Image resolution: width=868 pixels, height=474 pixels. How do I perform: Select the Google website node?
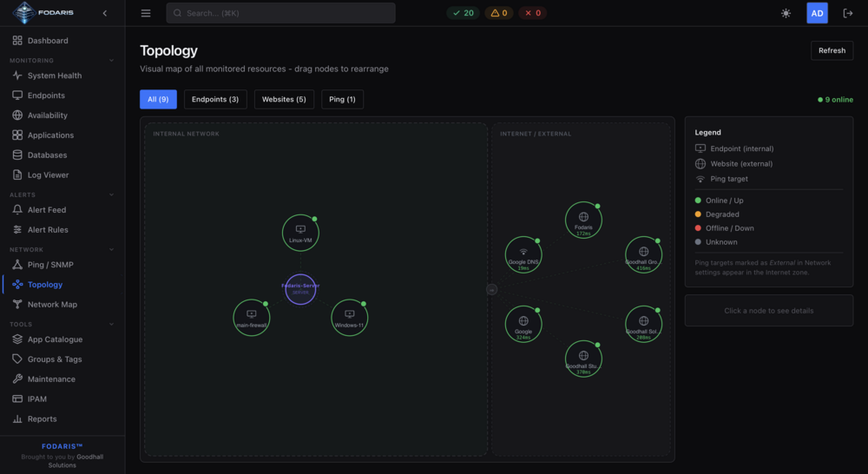coord(523,324)
